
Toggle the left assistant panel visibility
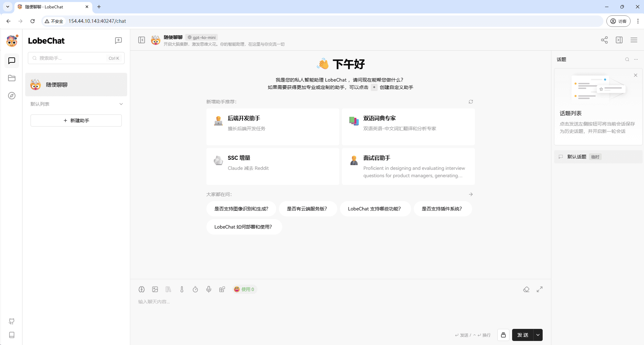[142, 40]
